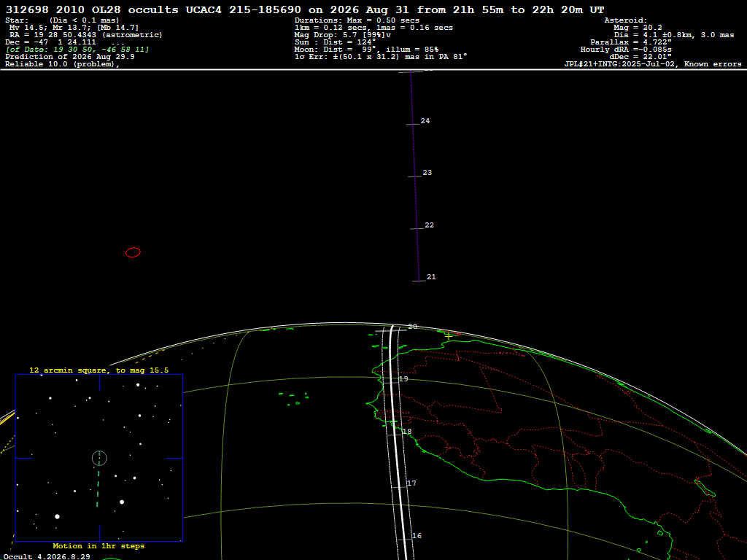
Task: Click the brightest star in the finder chart
Action: (57, 516)
